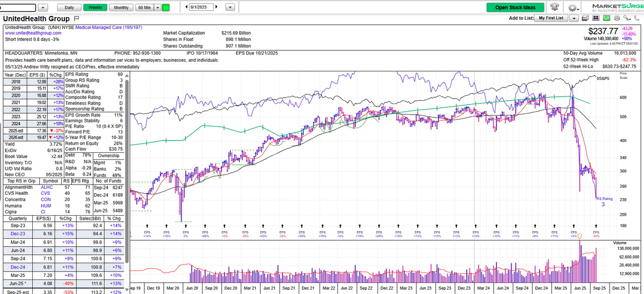
Task: Click the Volume axis label
Action: tap(619, 243)
